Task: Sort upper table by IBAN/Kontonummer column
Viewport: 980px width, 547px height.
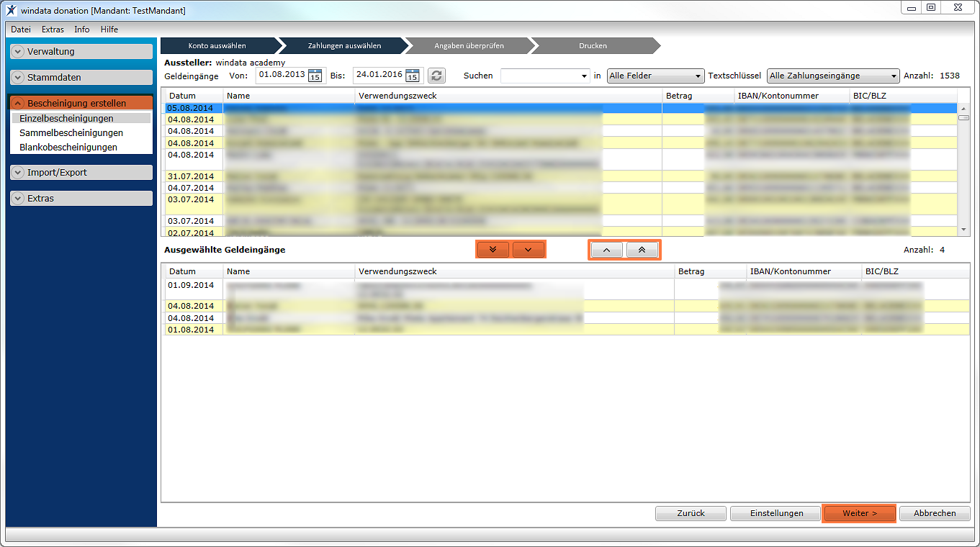Action: point(792,96)
